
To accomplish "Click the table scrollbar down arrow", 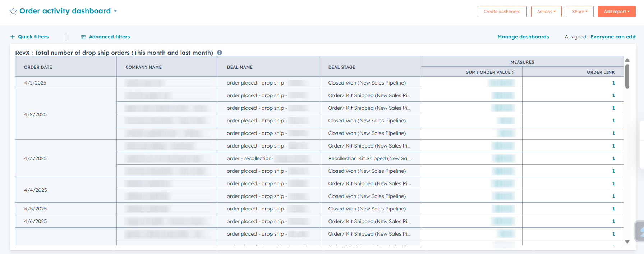I will click(627, 242).
